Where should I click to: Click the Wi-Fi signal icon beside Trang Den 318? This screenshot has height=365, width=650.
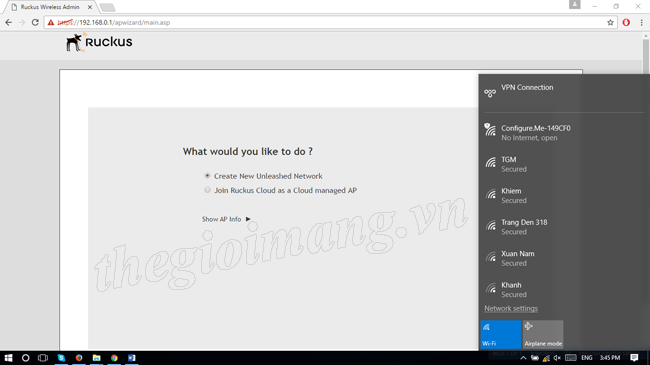tap(491, 225)
